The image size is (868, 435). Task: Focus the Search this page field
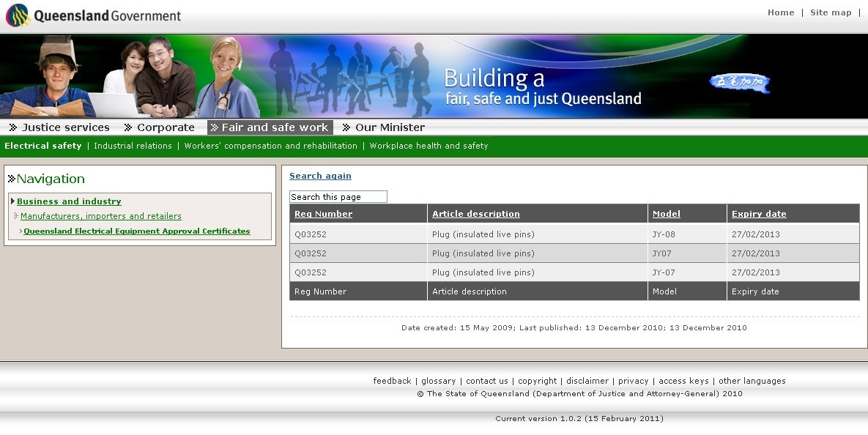[338, 197]
